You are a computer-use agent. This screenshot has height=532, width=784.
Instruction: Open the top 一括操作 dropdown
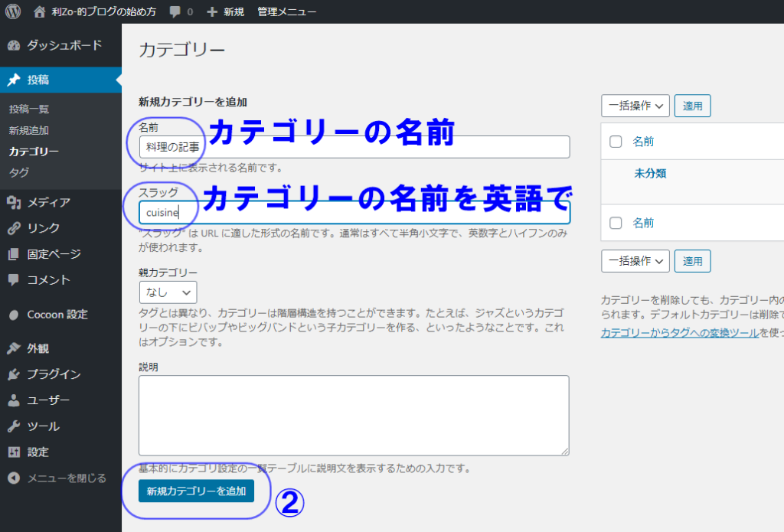click(635, 106)
